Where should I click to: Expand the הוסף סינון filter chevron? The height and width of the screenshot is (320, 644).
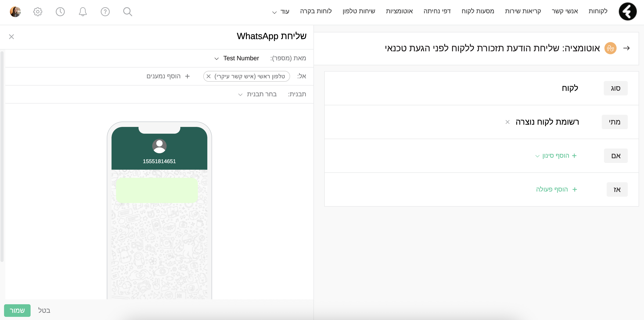tap(537, 156)
